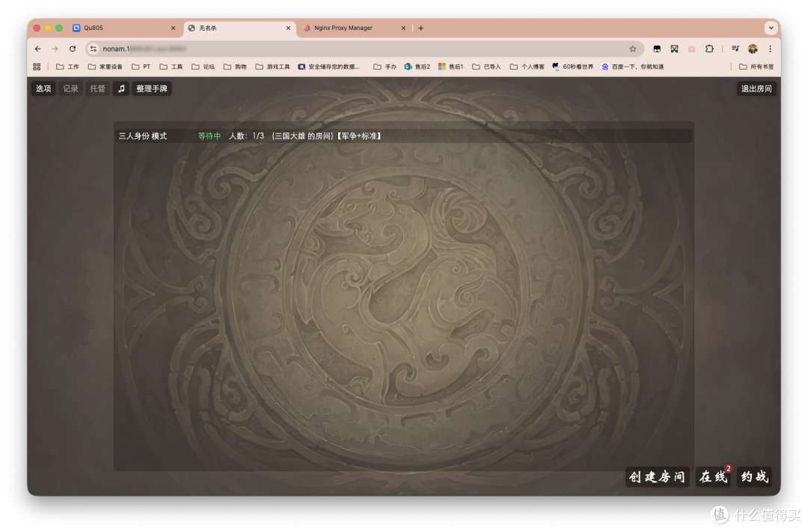
Task: Close the Nginx Proxy Manager tab
Action: [403, 28]
